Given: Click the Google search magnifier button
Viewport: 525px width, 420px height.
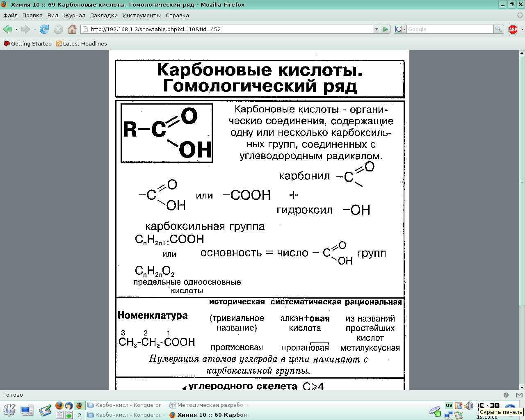Looking at the screenshot, I should [x=498, y=29].
